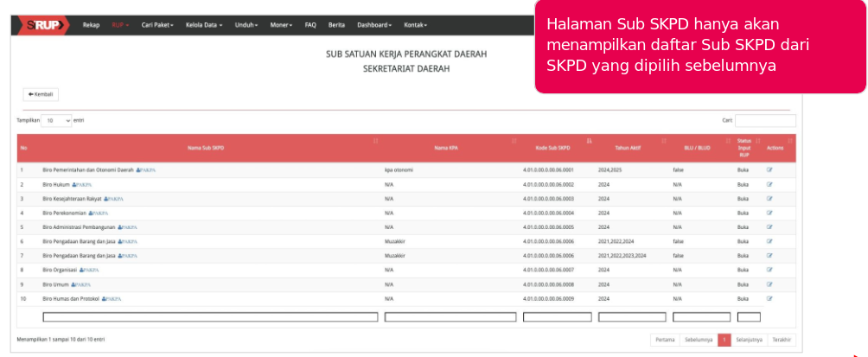
Task: Click the Terakhir pagination button
Action: (x=782, y=340)
